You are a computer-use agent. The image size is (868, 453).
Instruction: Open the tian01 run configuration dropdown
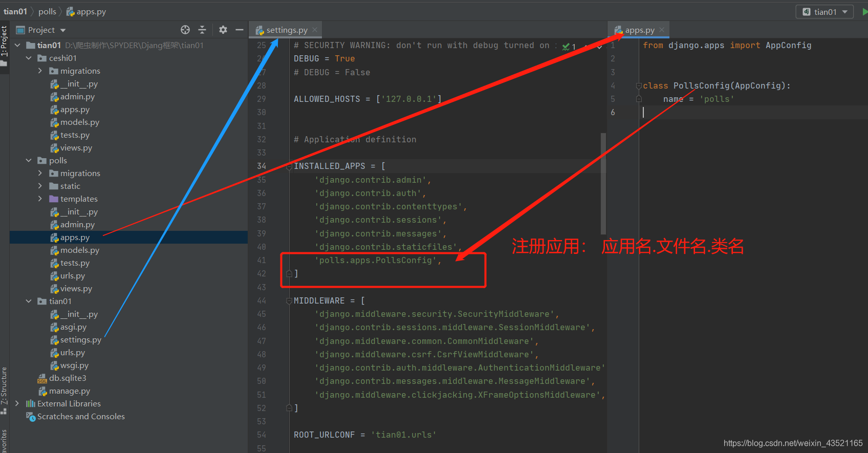coord(824,12)
